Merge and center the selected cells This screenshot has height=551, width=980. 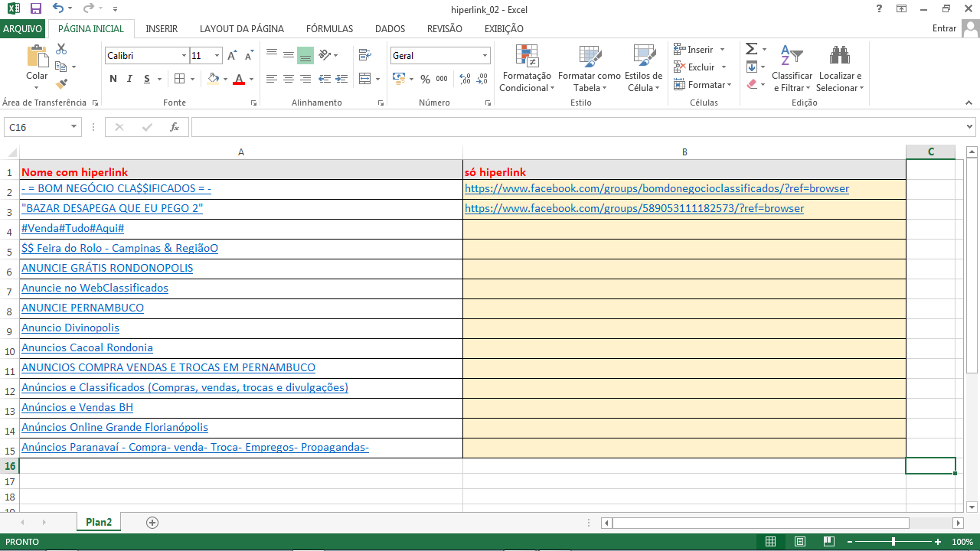click(364, 79)
